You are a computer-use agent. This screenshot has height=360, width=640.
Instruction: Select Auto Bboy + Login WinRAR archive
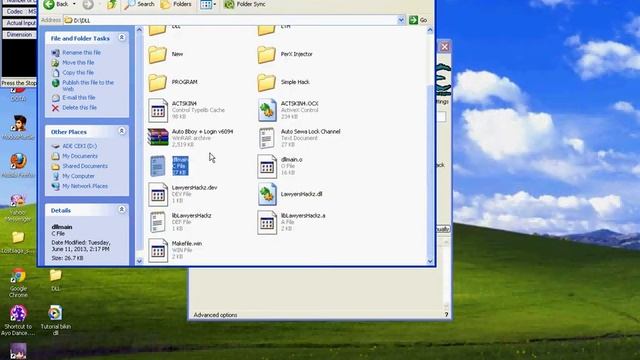pos(190,138)
